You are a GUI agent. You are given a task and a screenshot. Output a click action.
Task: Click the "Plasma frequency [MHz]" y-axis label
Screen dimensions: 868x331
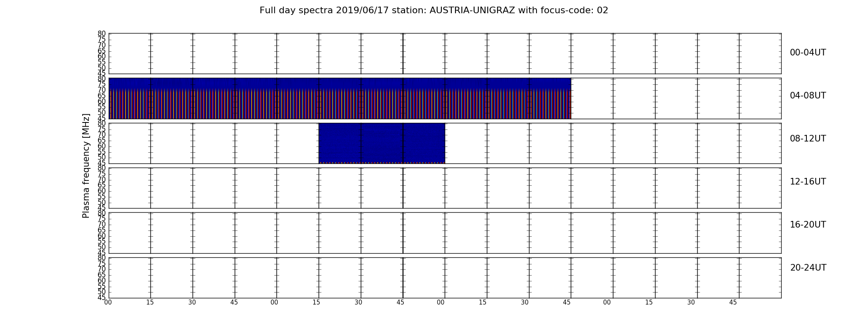click(86, 165)
